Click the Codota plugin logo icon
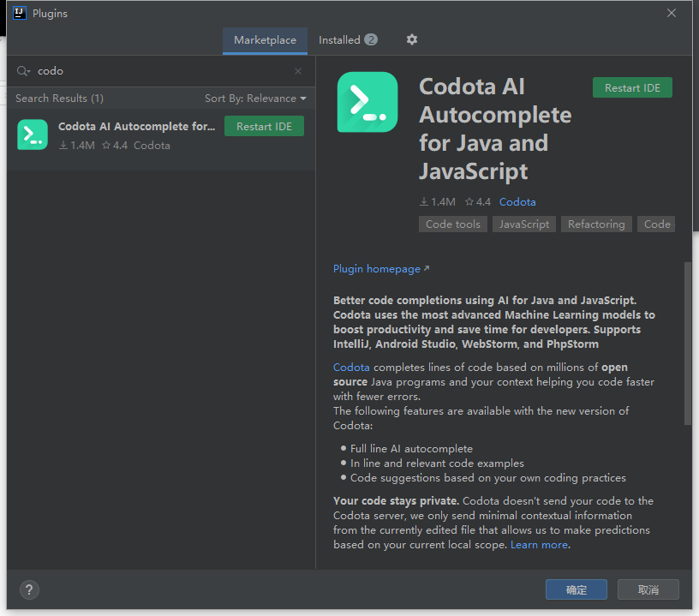Viewport: 699px width, 616px height. pos(367,103)
